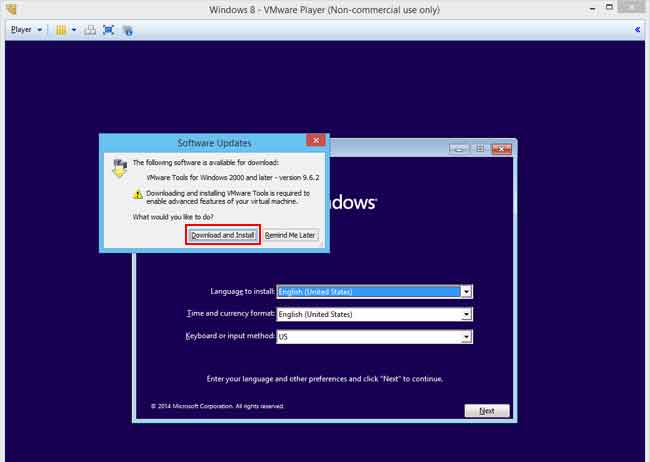This screenshot has width=650, height=462.
Task: Open Keyboard or input method dropdown
Action: (x=466, y=337)
